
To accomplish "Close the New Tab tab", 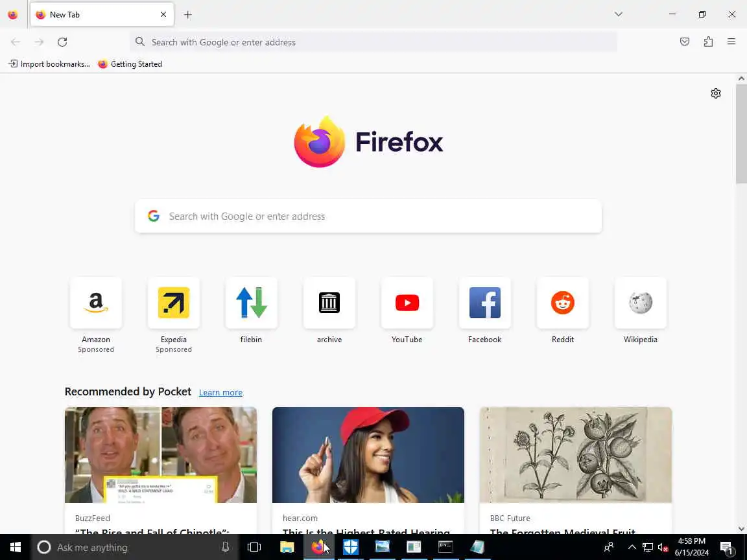I will coord(163,15).
